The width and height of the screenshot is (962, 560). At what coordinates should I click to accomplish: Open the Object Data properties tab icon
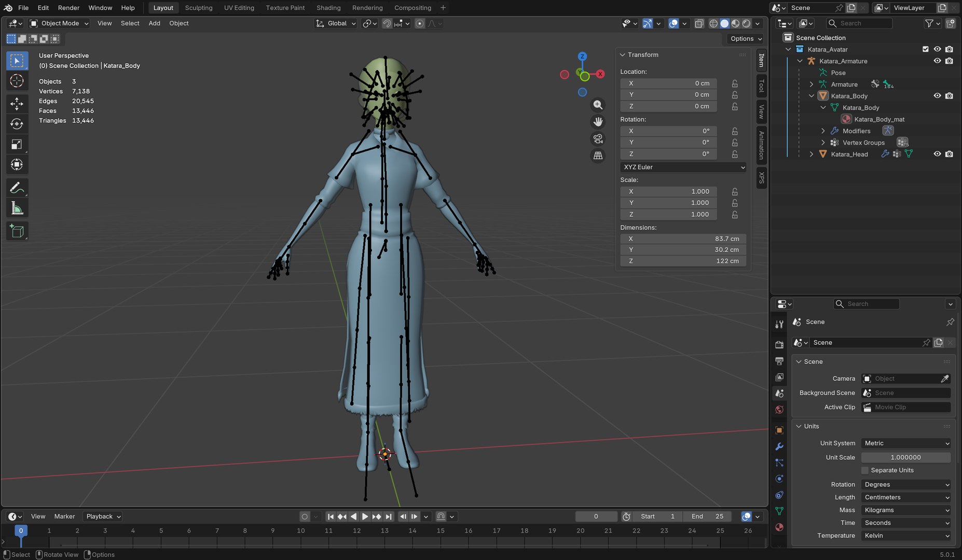coord(779,511)
